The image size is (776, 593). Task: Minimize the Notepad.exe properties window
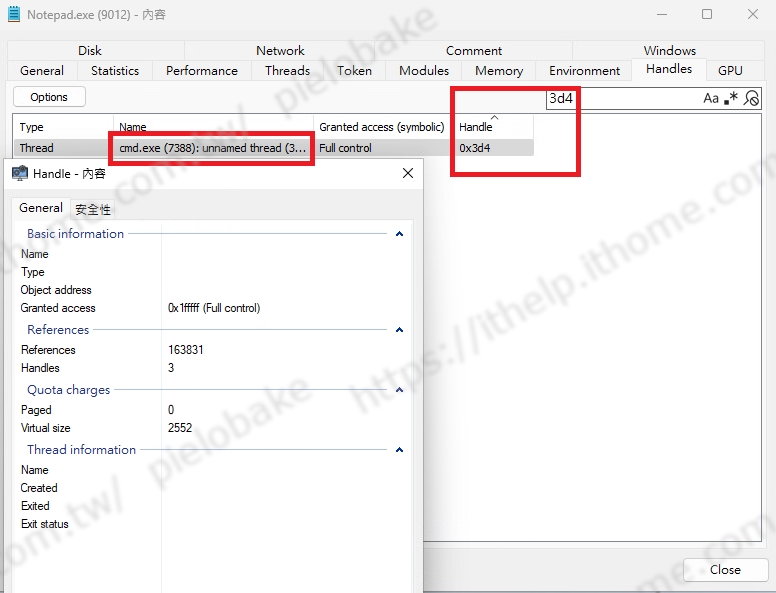pos(662,14)
